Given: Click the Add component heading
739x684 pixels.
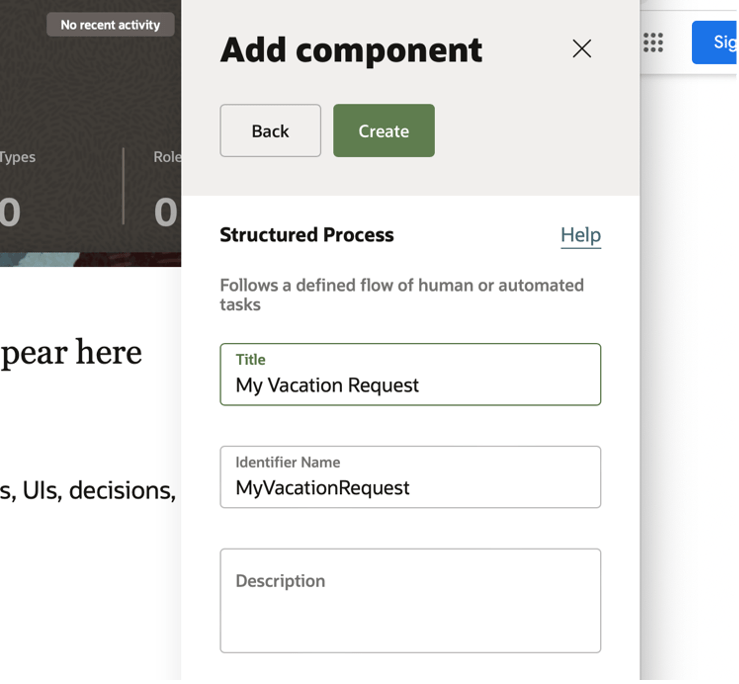Looking at the screenshot, I should [351, 50].
